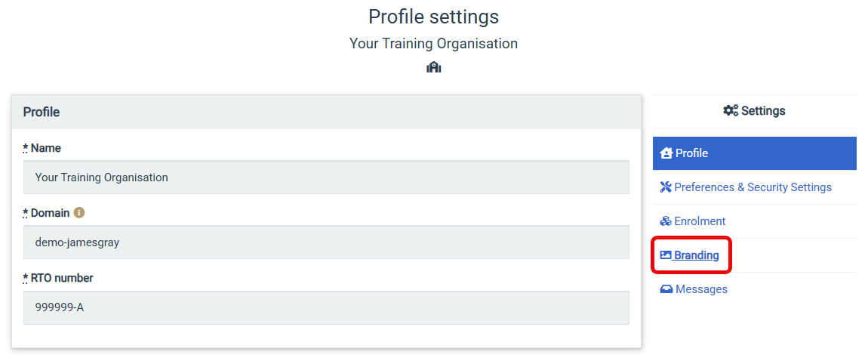Viewport: 868px width, 355px height.
Task: Open the Branding settings link
Action: (x=690, y=255)
